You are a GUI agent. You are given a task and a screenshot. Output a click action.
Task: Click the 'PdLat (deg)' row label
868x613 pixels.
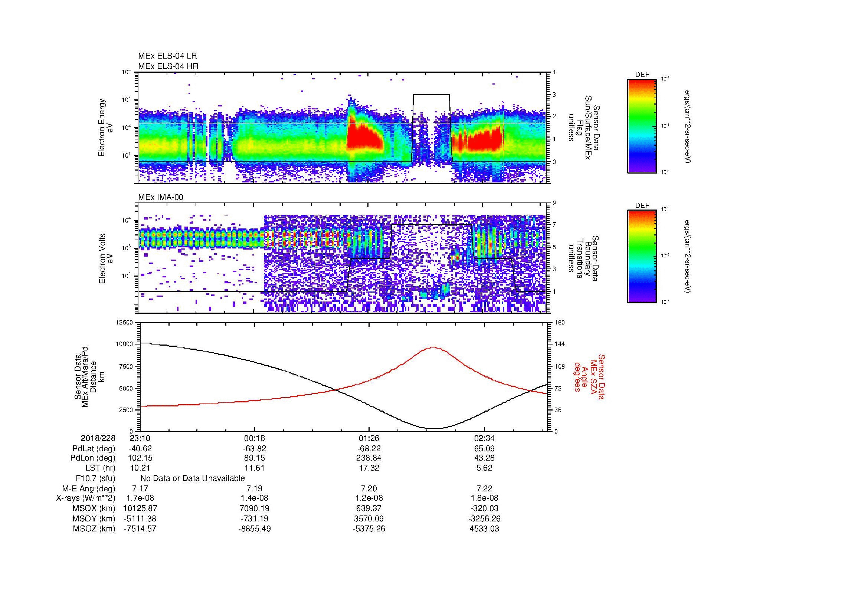(x=94, y=449)
